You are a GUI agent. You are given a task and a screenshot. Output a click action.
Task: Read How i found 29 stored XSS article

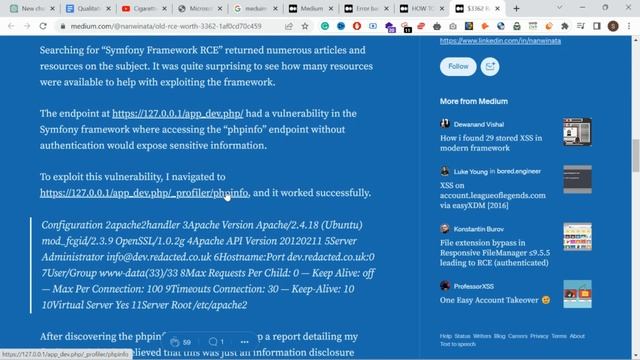coord(491,143)
